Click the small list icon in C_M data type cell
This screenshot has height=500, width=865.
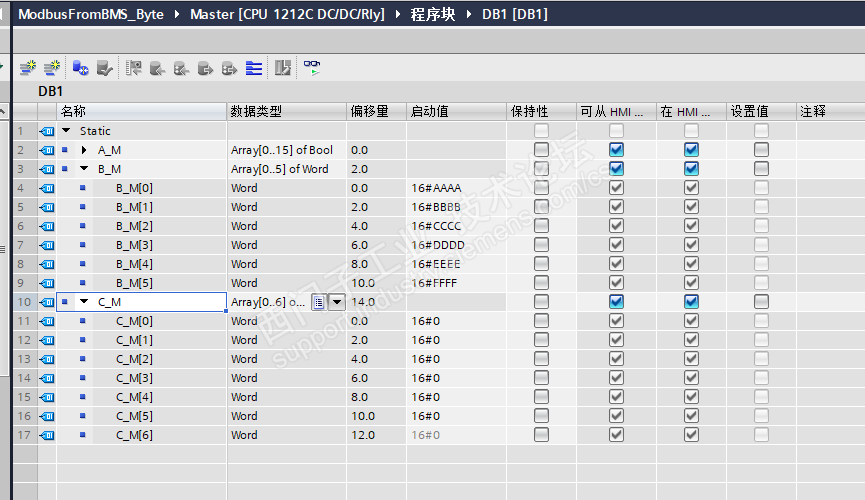pos(318,302)
